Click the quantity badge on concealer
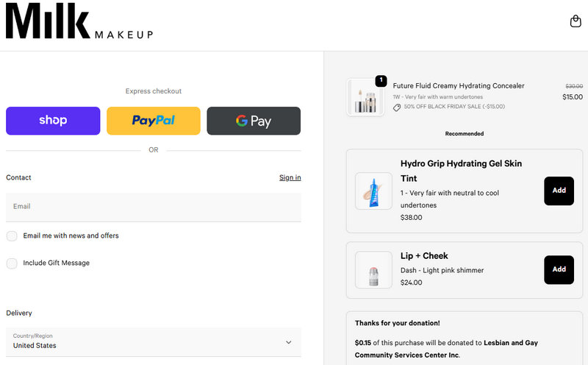The width and height of the screenshot is (588, 365). click(381, 81)
